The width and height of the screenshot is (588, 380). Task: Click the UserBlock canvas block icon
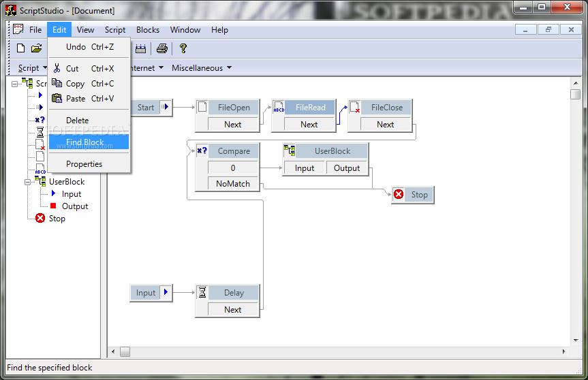pyautogui.click(x=289, y=151)
